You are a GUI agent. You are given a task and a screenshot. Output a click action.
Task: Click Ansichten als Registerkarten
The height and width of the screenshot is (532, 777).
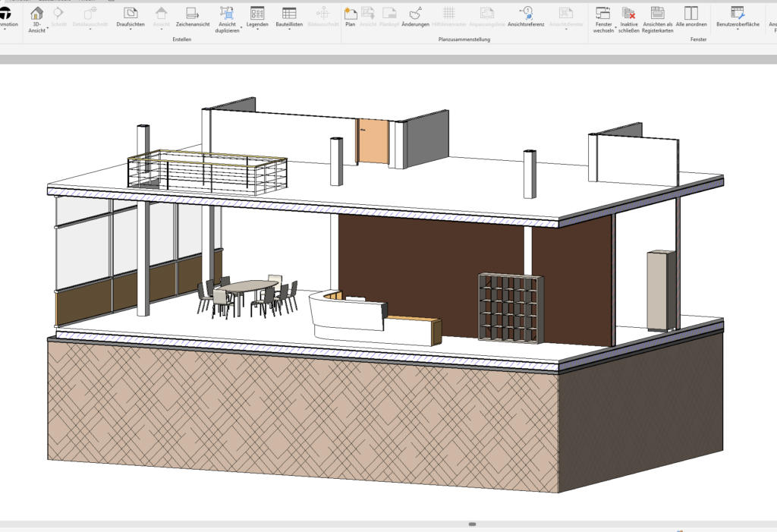coord(658,18)
